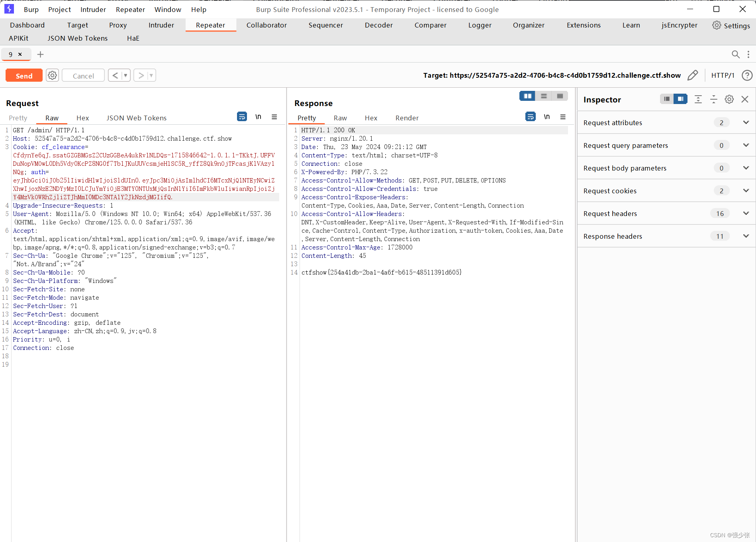Image resolution: width=756 pixels, height=542 pixels.
Task: Close the Inspector panel
Action: point(745,99)
